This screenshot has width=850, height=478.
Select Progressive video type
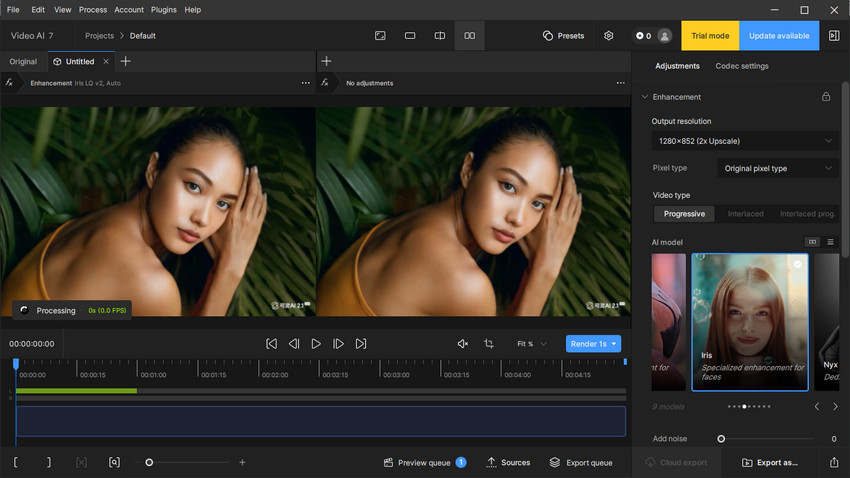coord(684,214)
